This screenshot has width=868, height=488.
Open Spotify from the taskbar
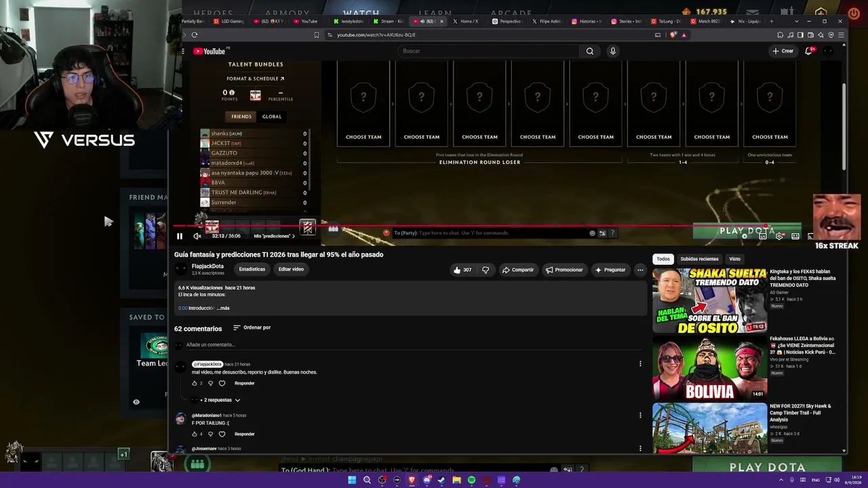pos(471,480)
